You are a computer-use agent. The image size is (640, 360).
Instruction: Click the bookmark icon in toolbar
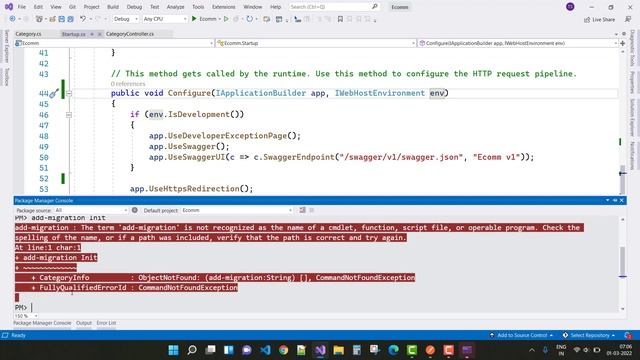(340, 19)
